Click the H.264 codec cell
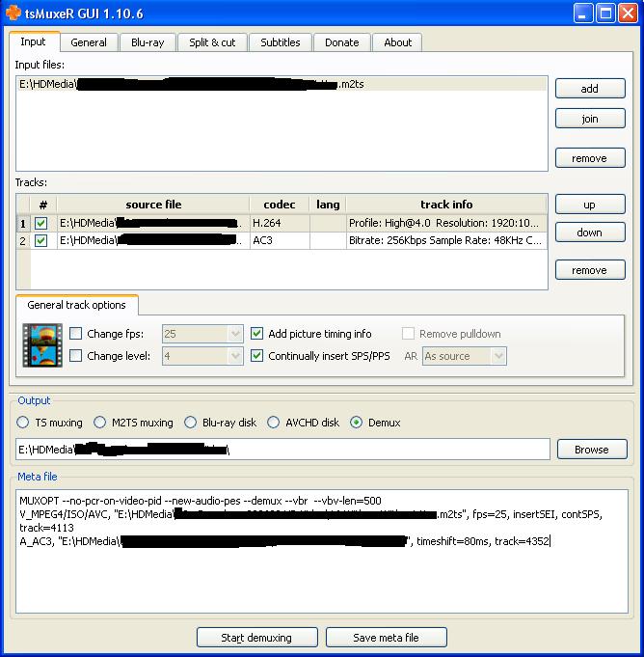The height and width of the screenshot is (657, 644). point(280,223)
